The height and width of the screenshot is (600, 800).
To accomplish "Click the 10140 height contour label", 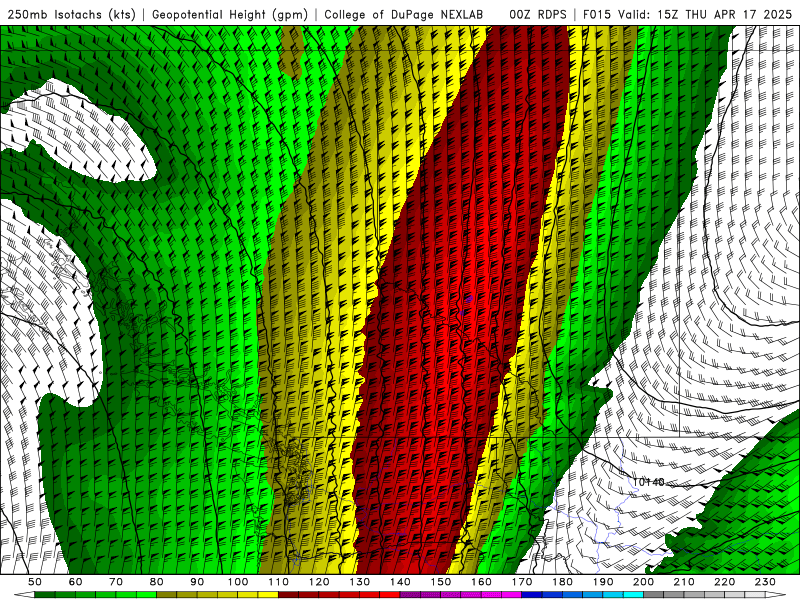I will click(649, 482).
